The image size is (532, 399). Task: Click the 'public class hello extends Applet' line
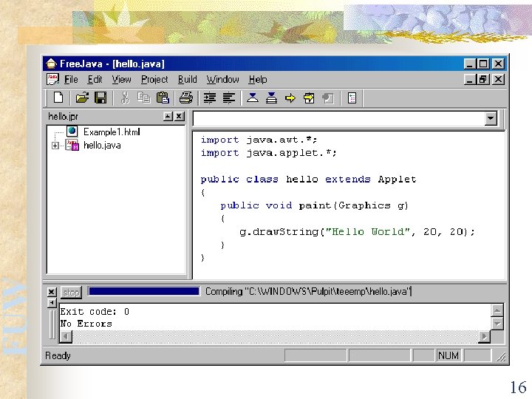(308, 179)
